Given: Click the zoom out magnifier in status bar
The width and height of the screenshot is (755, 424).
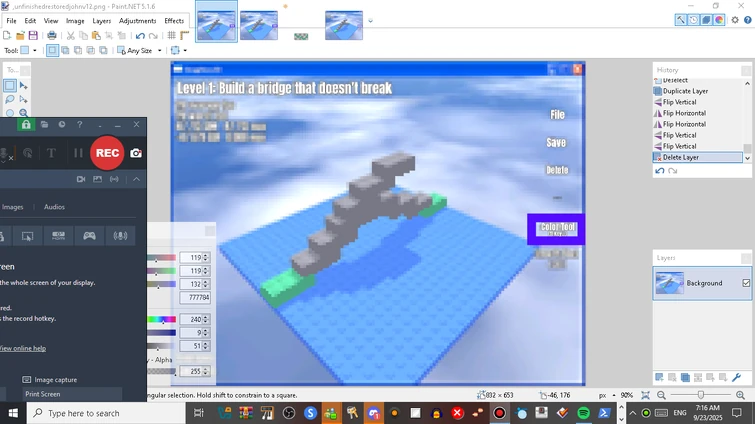Looking at the screenshot, I should (661, 395).
